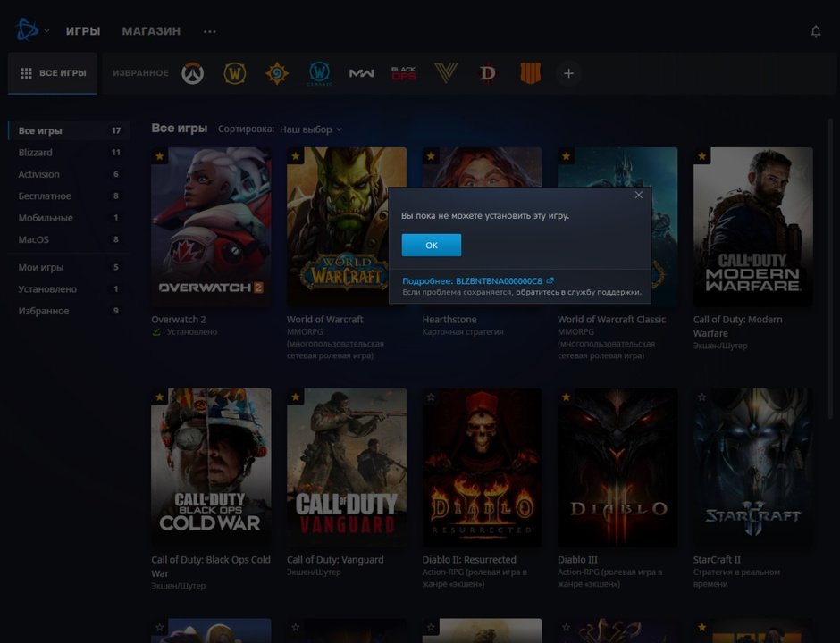Select the 'Все игры' tab
Image resolution: width=840 pixels, height=643 pixels.
(x=54, y=73)
